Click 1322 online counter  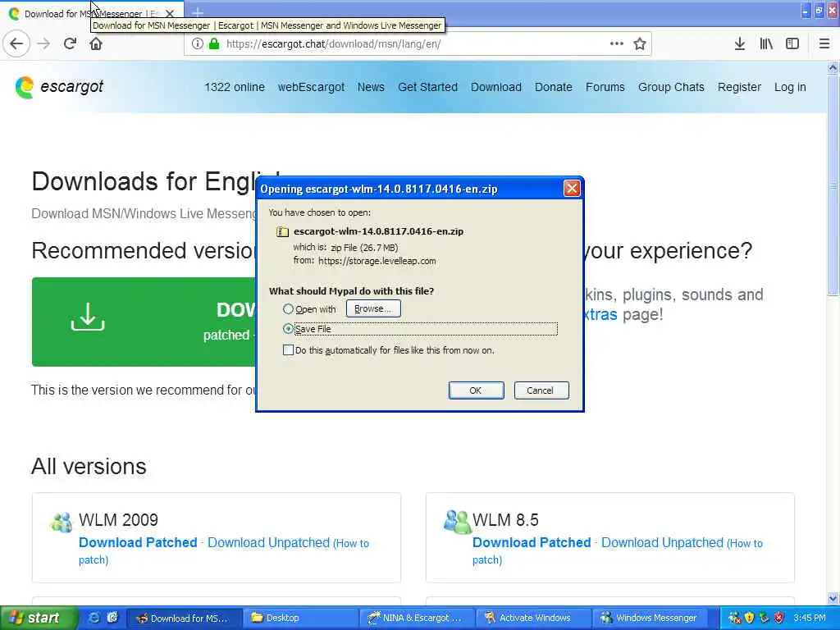234,87
